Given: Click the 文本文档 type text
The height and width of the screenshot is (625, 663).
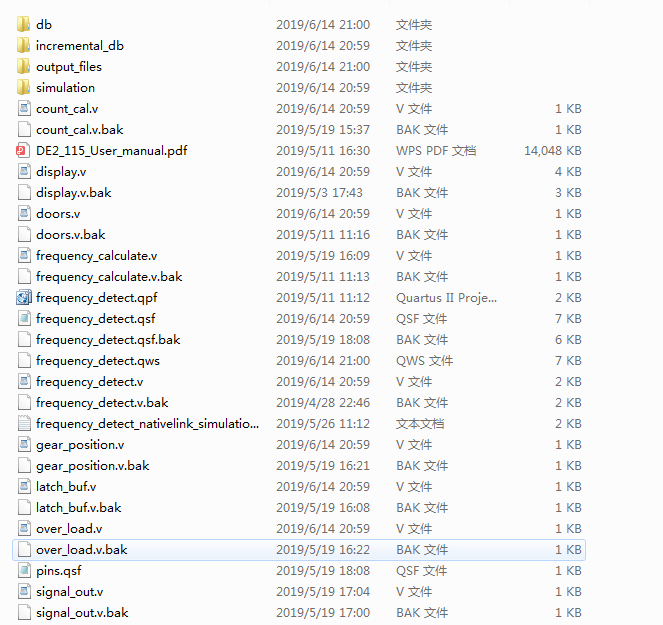Looking at the screenshot, I should pyautogui.click(x=420, y=424).
